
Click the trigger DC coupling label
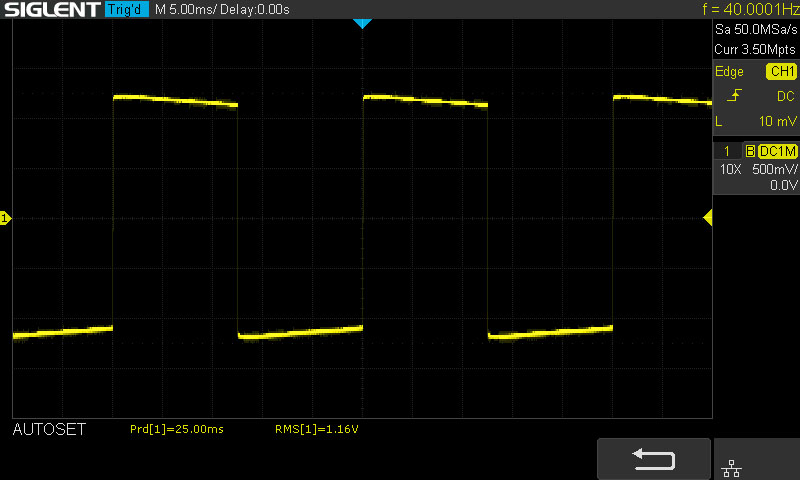coord(786,96)
